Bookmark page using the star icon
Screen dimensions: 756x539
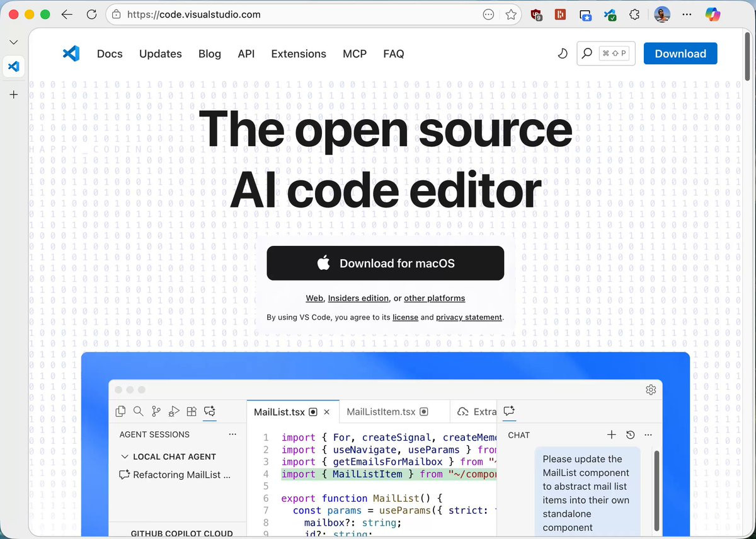511,14
